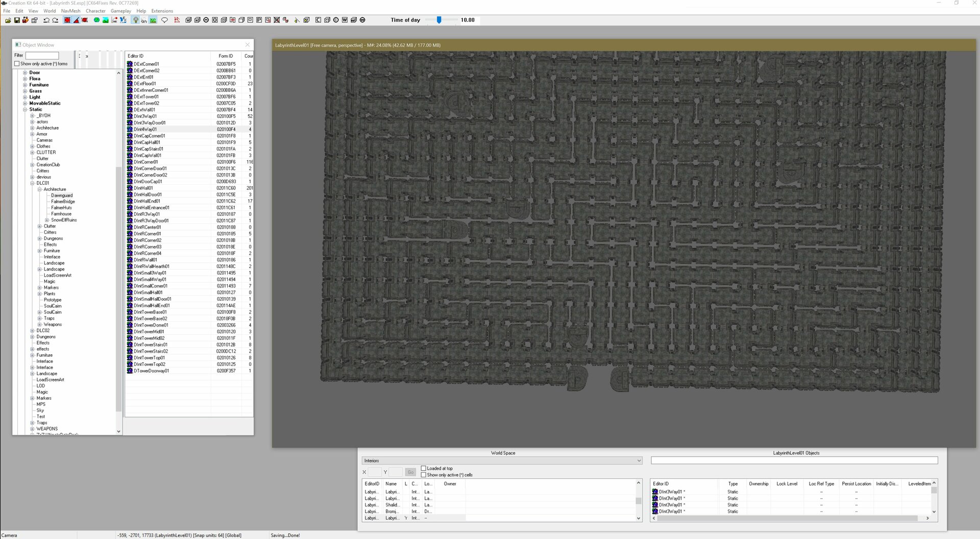Click the Object Window Filter field

42,55
